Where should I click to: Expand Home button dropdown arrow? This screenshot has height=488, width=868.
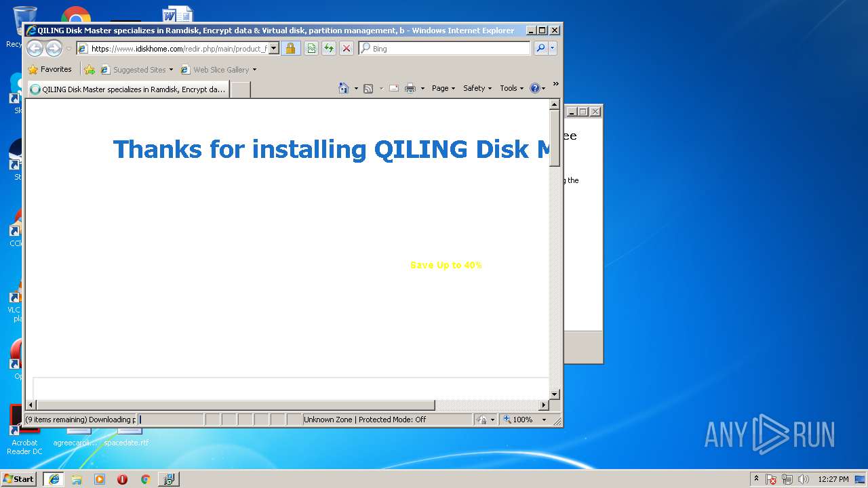click(356, 88)
